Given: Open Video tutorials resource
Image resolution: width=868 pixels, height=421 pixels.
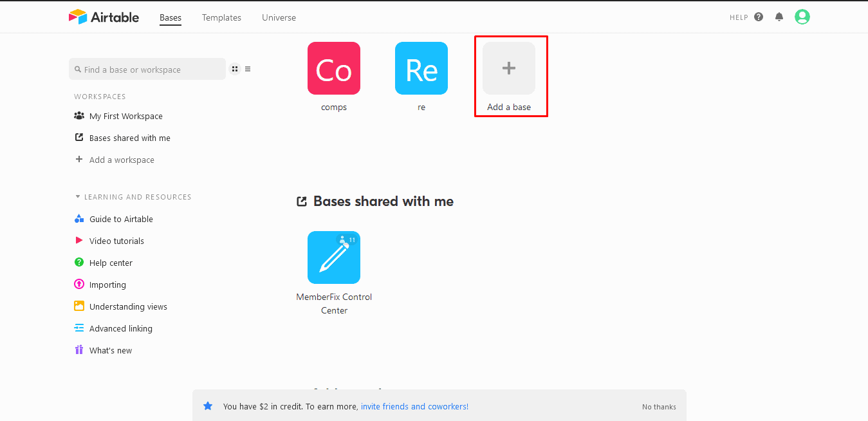Looking at the screenshot, I should coord(116,241).
